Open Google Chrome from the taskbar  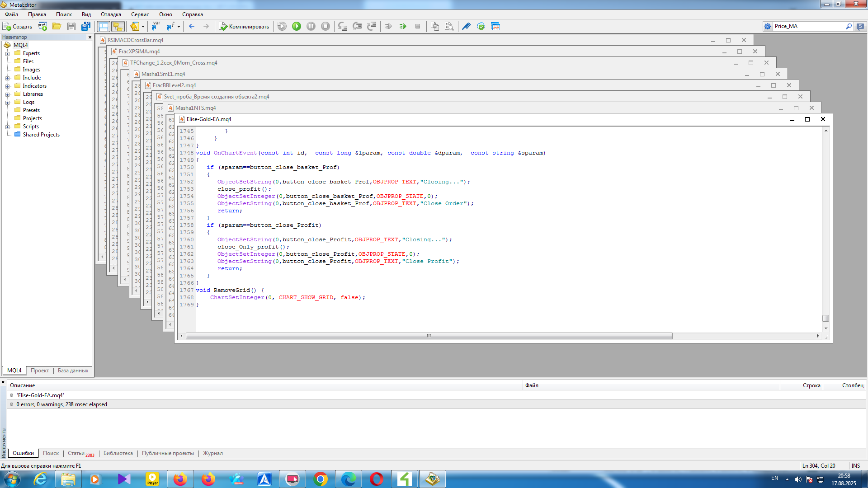(x=321, y=479)
